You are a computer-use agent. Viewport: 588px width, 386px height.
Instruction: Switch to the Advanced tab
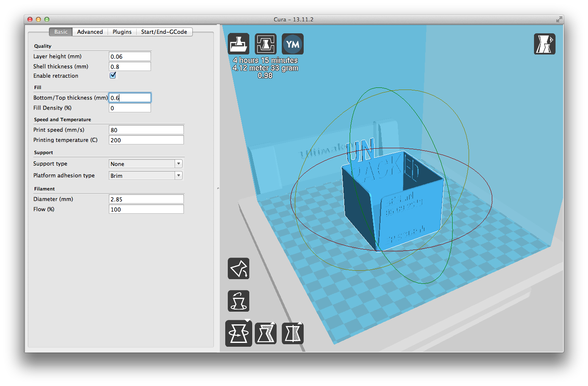point(90,32)
